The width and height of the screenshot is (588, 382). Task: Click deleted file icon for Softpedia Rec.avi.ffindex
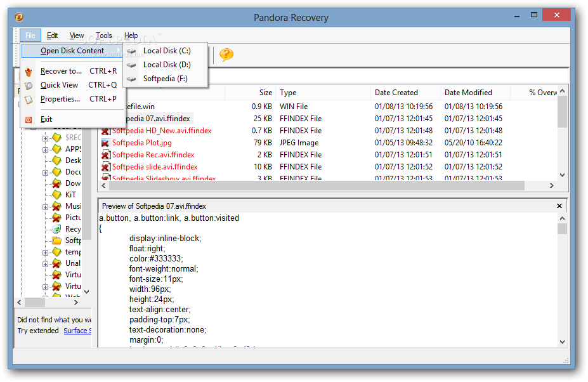pyautogui.click(x=106, y=155)
